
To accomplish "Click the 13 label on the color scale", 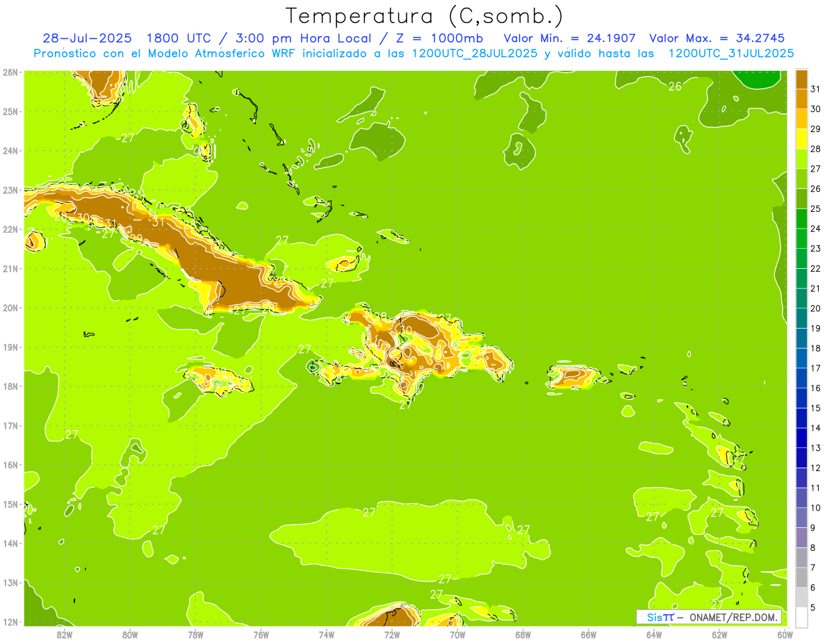I will click(x=815, y=447).
